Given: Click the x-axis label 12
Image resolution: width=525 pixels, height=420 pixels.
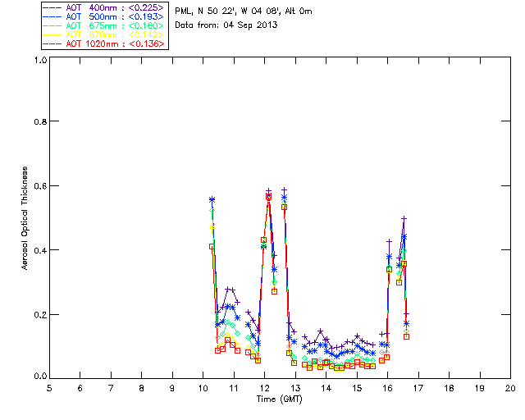Looking at the screenshot, I should point(264,388).
